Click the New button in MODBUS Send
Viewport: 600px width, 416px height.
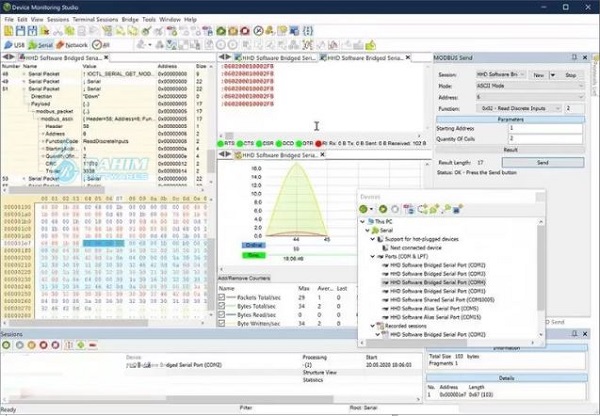(x=538, y=75)
